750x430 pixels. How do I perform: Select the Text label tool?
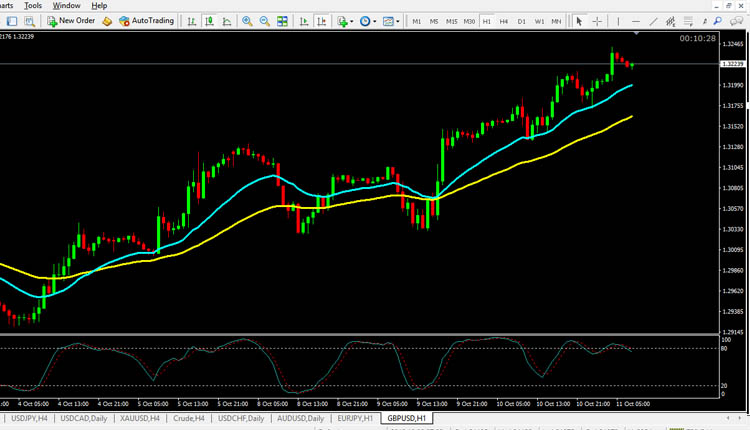[x=704, y=21]
